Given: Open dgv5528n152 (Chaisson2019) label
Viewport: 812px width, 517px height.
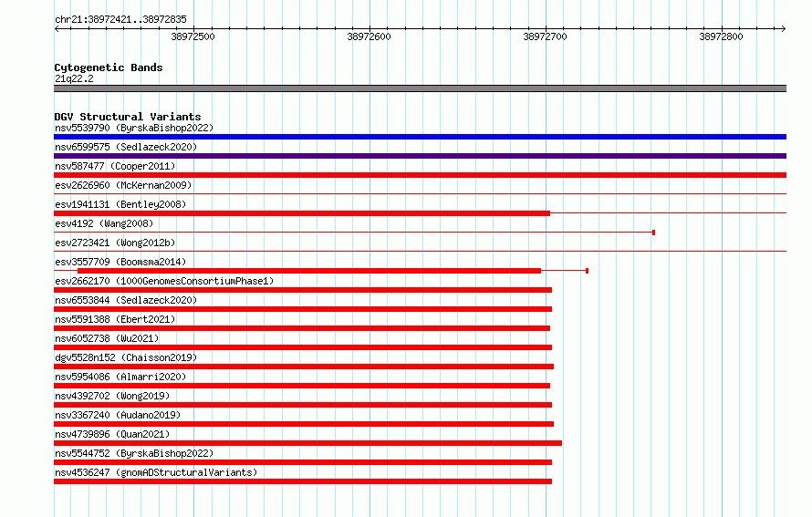Looking at the screenshot, I should tap(126, 357).
